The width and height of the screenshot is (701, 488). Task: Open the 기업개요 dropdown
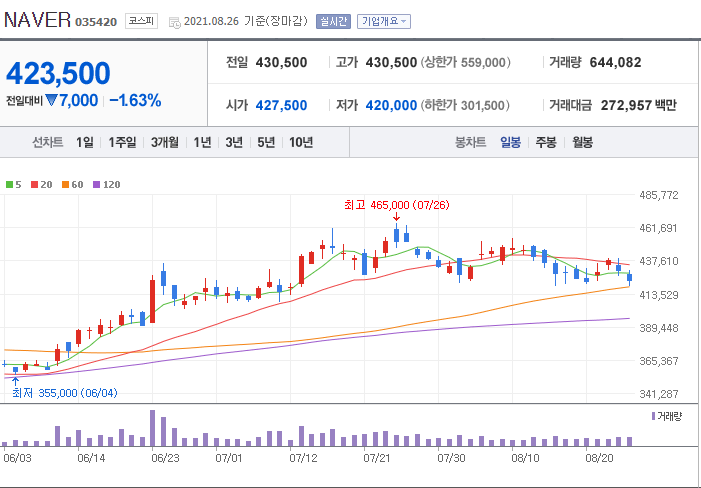(x=384, y=21)
